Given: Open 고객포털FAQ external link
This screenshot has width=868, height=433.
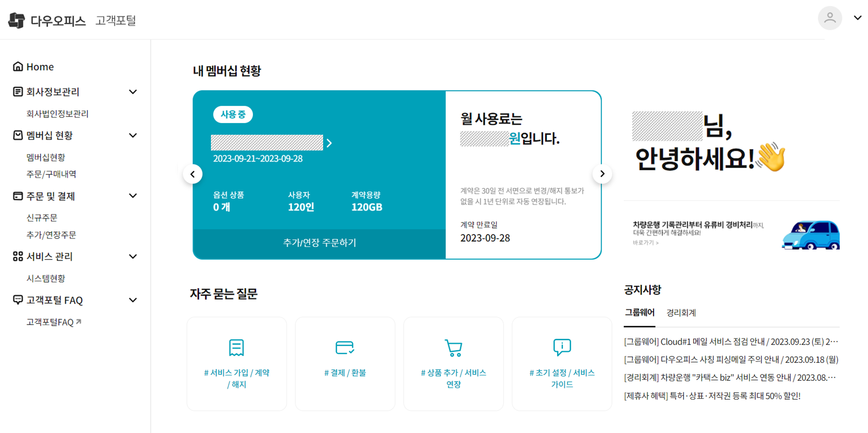Looking at the screenshot, I should point(54,322).
